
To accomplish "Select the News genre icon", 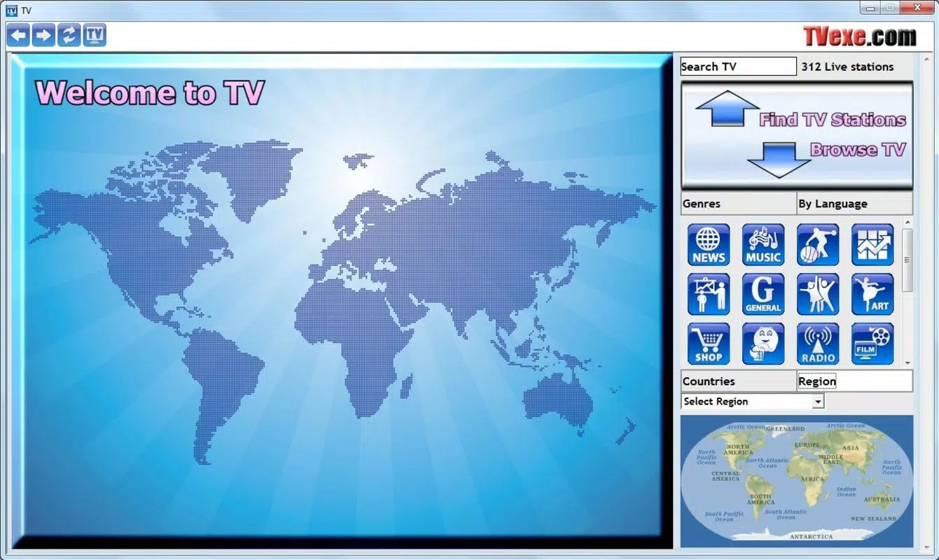I will pyautogui.click(x=709, y=245).
